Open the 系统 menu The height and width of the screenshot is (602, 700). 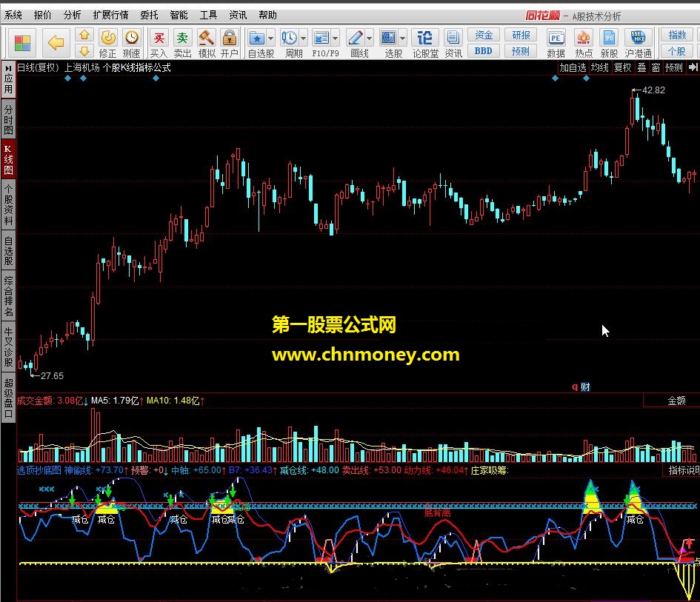click(13, 15)
